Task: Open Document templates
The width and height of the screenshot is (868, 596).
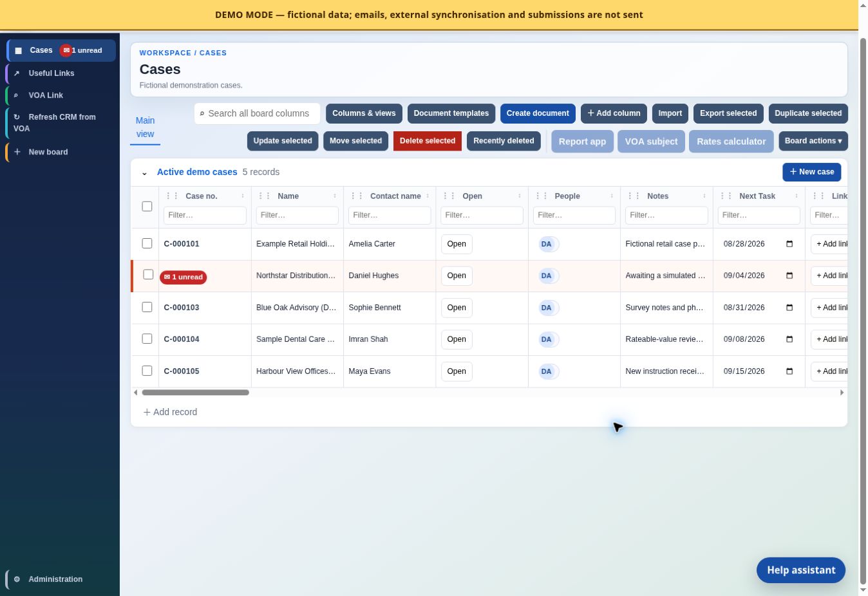Action: pos(451,113)
